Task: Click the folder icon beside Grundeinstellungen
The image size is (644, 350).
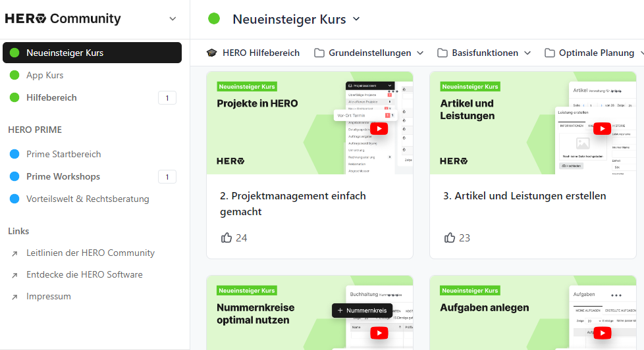Action: click(x=319, y=53)
